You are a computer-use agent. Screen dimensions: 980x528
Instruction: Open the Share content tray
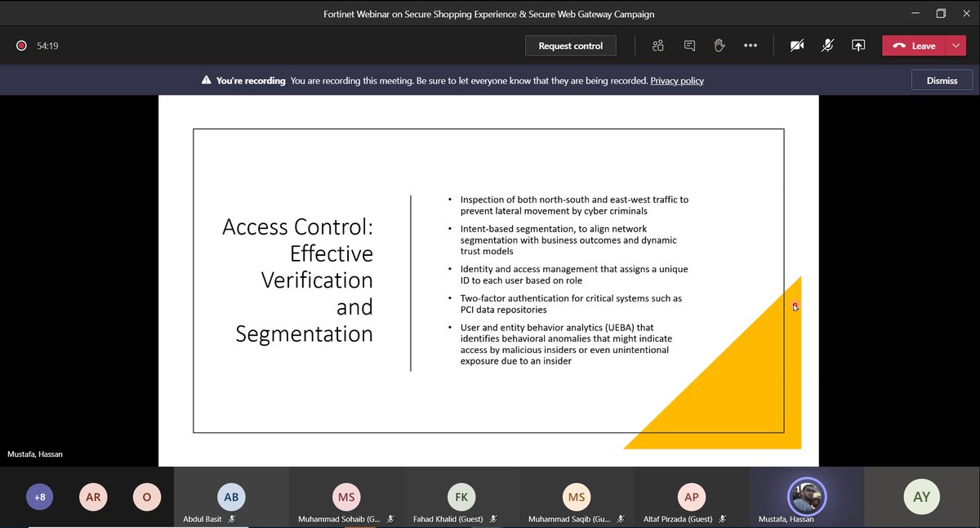(858, 46)
